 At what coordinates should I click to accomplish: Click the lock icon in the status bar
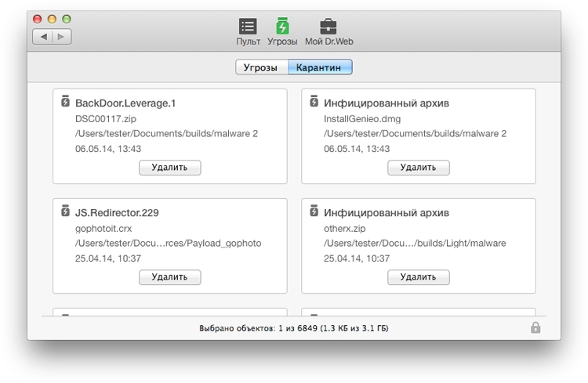click(x=535, y=328)
